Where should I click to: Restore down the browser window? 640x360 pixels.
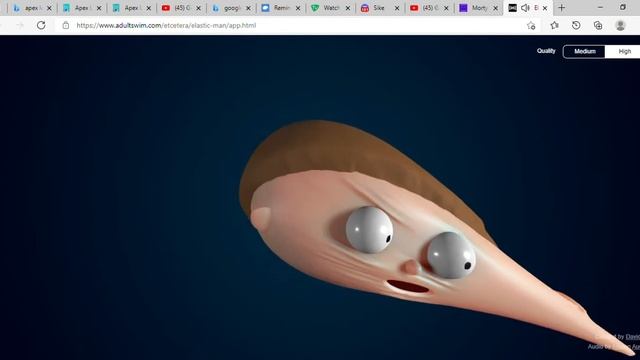(x=622, y=7)
